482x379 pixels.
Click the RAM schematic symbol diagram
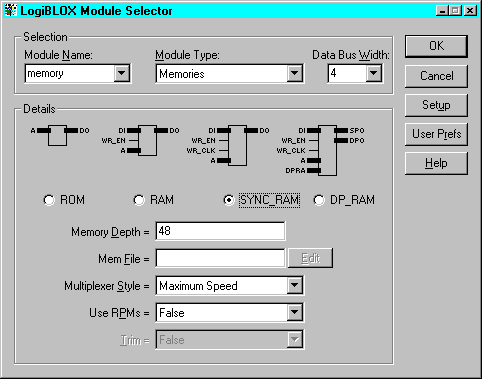(x=140, y=140)
